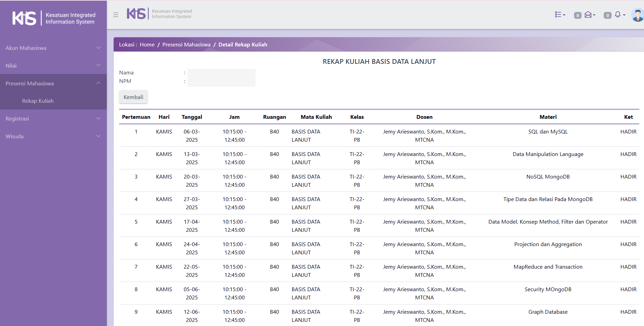Open the notifications bell icon
Screen dimensions: 644x326
pos(618,15)
